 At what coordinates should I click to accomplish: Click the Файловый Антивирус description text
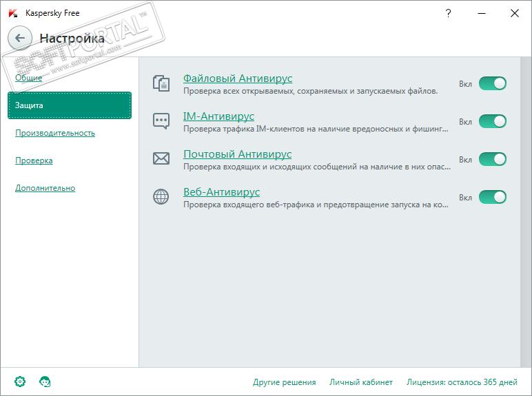tap(310, 91)
